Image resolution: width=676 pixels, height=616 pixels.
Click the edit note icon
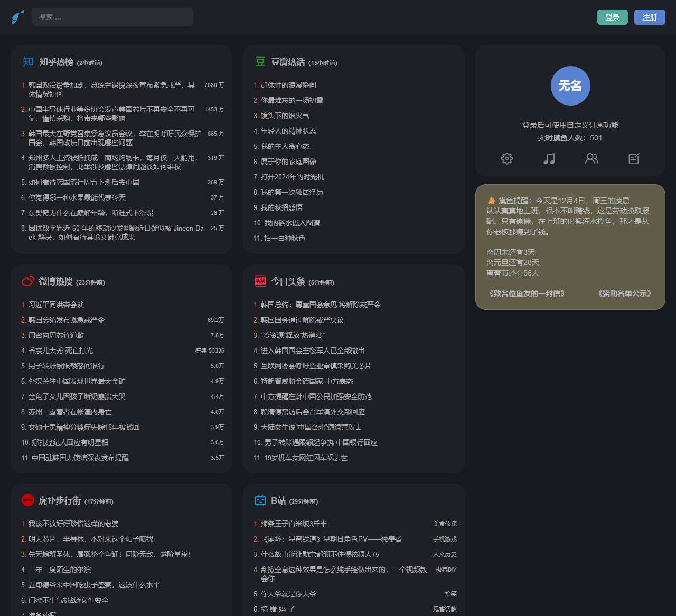point(634,158)
